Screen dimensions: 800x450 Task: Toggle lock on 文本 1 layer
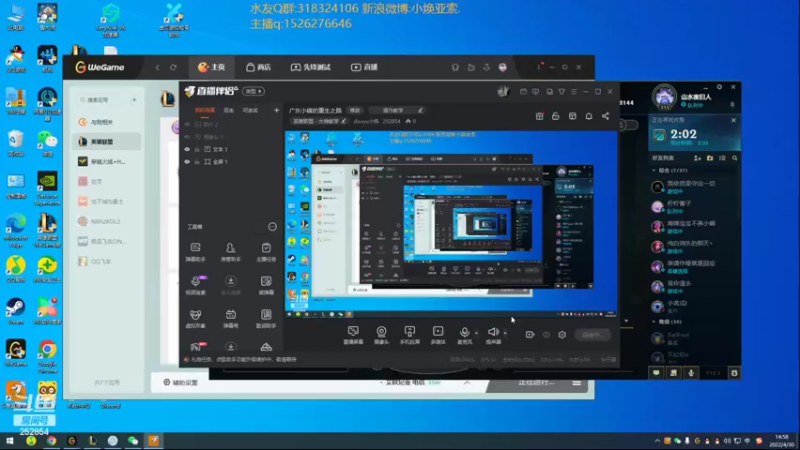pyautogui.click(x=197, y=149)
